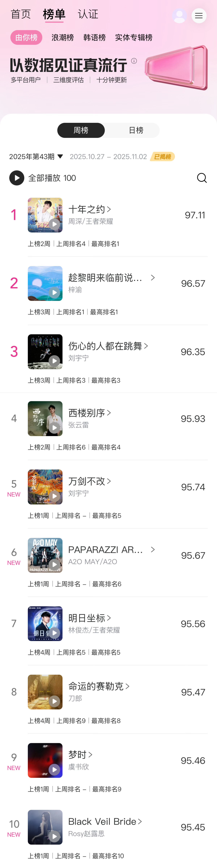Open the search magnifier icon
Screen dimensions: 217x868
pyautogui.click(x=202, y=178)
